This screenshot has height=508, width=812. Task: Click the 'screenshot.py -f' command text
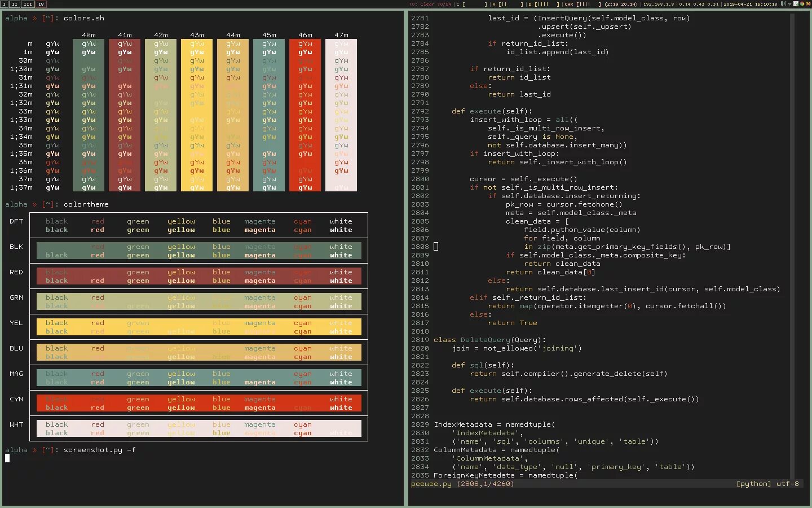tap(100, 450)
